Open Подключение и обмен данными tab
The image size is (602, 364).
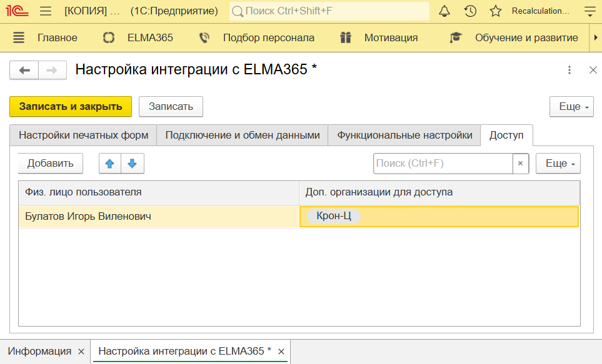243,135
